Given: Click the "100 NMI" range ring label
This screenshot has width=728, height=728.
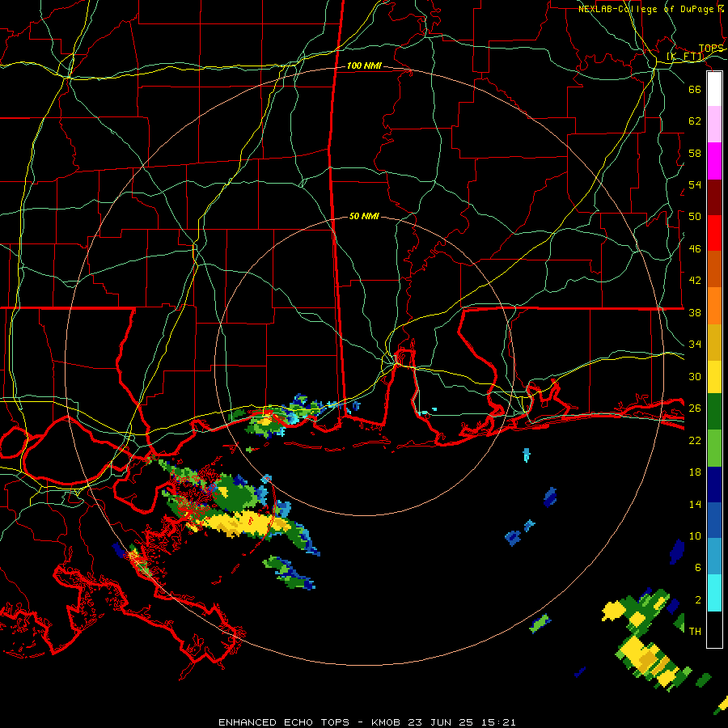Looking at the screenshot, I should point(364,66).
